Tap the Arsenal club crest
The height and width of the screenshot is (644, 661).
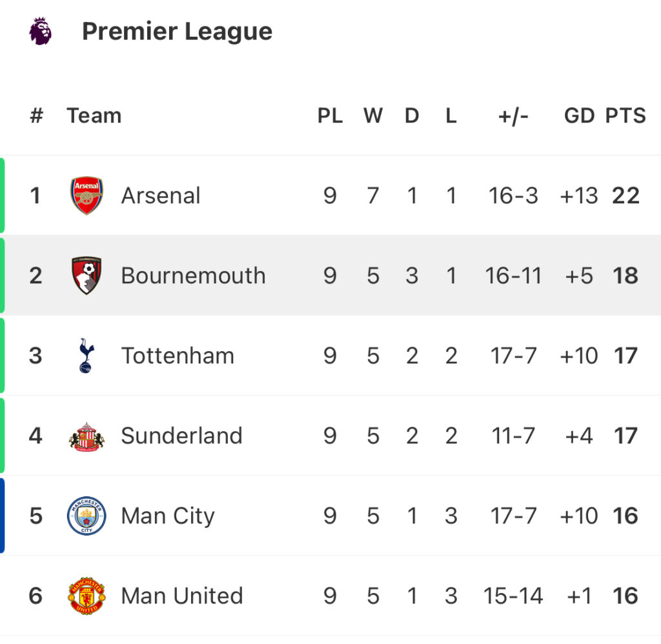coord(86,196)
